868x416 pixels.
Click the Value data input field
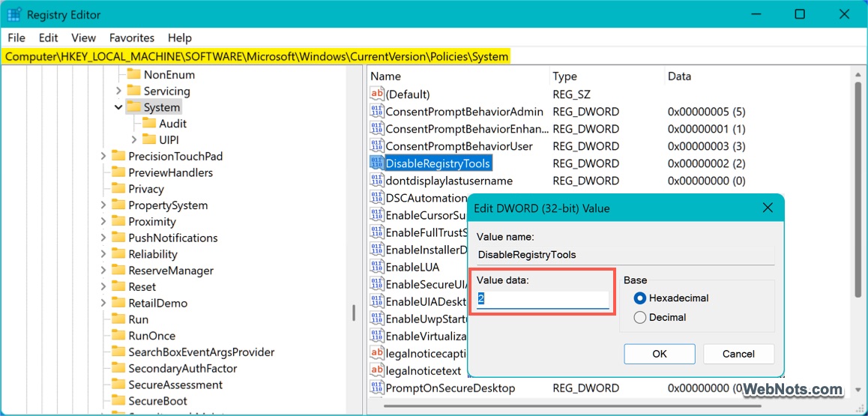point(543,299)
